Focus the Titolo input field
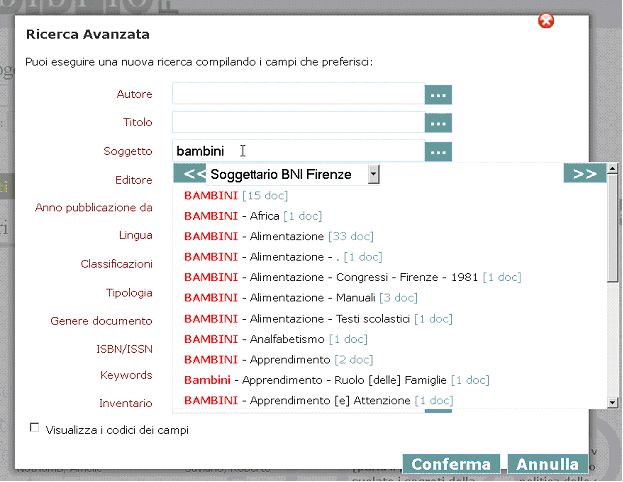The image size is (623, 482). click(298, 123)
